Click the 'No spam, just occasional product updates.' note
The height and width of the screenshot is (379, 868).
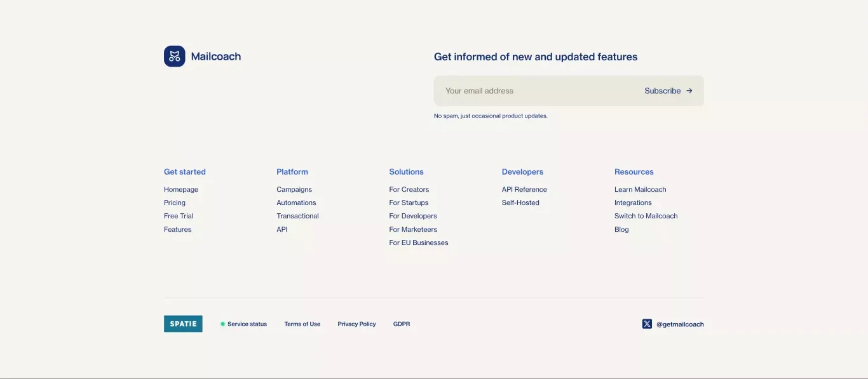pos(491,116)
